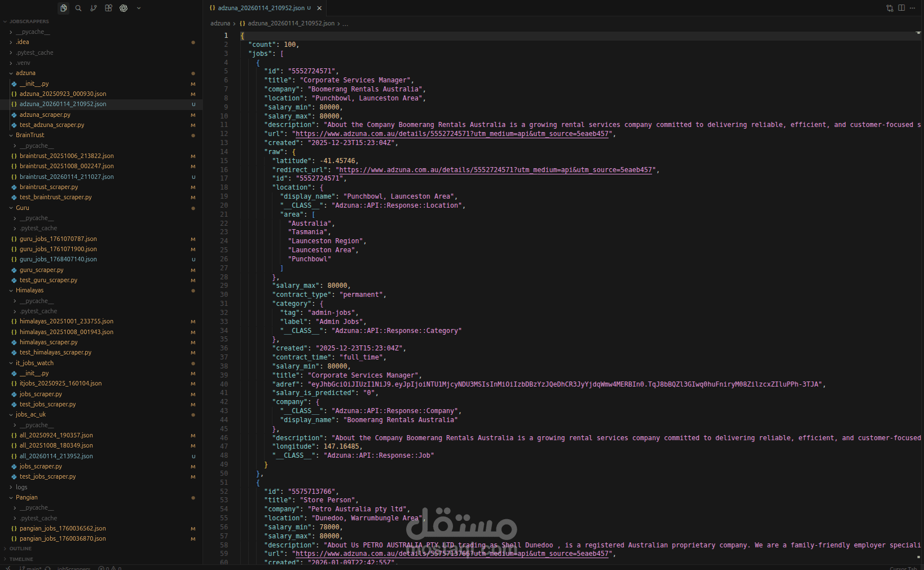924x570 pixels.
Task: Expand the logs folder
Action: (x=21, y=487)
